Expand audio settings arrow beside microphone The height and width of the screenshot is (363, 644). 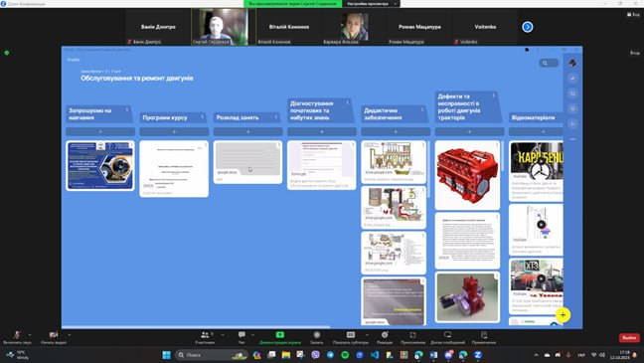pos(30,335)
